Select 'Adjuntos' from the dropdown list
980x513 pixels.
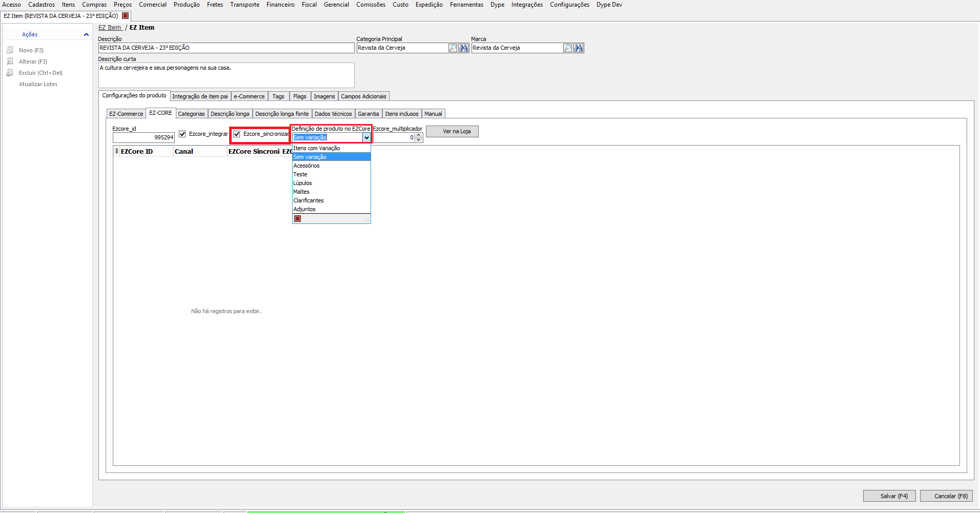point(331,209)
